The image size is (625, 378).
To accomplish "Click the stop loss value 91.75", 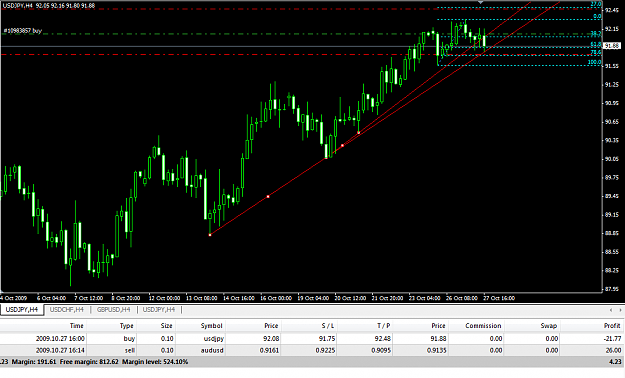I will 327,339.
